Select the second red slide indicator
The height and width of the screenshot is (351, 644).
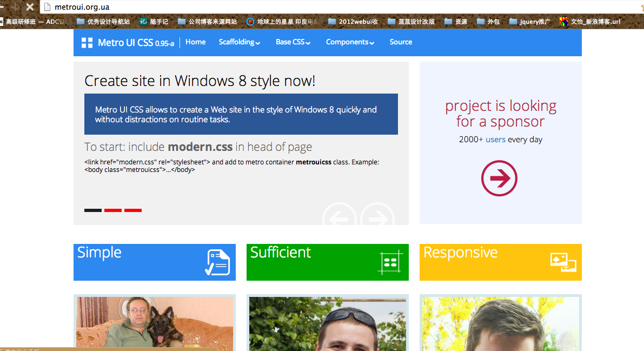coord(113,210)
